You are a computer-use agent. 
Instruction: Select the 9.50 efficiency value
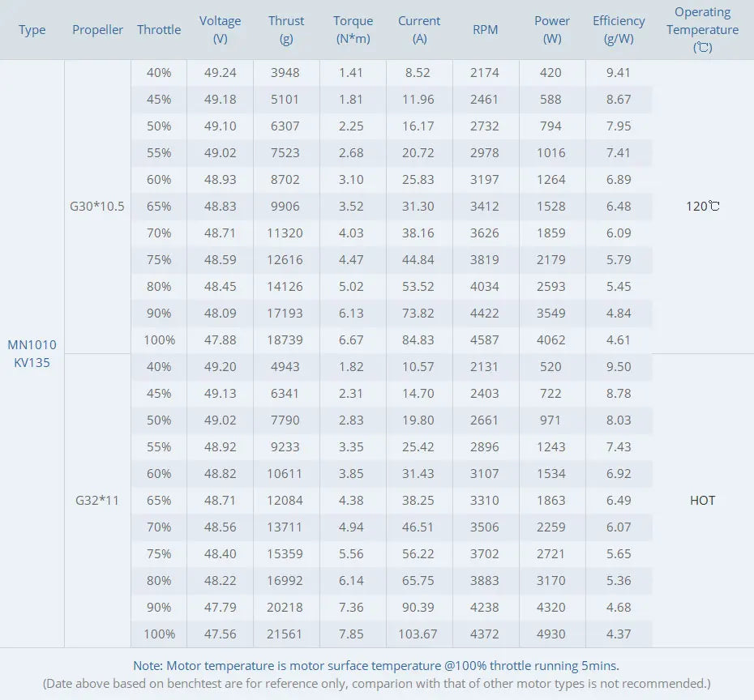(618, 367)
